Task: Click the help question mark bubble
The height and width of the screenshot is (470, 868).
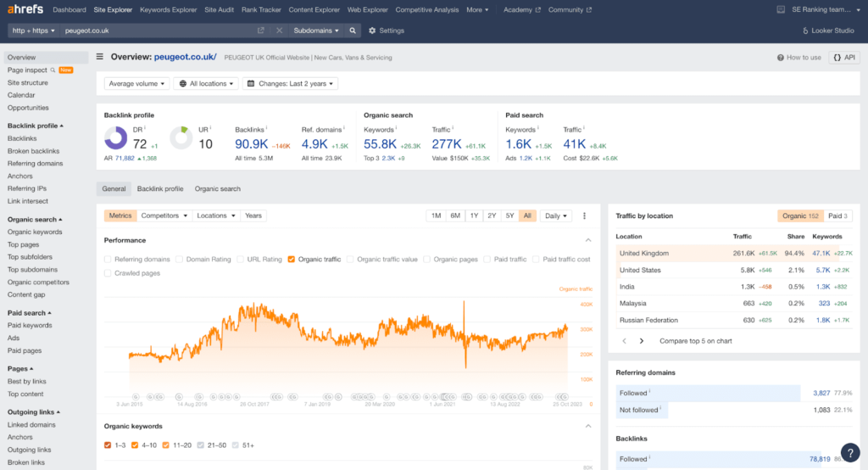Action: pyautogui.click(x=850, y=453)
